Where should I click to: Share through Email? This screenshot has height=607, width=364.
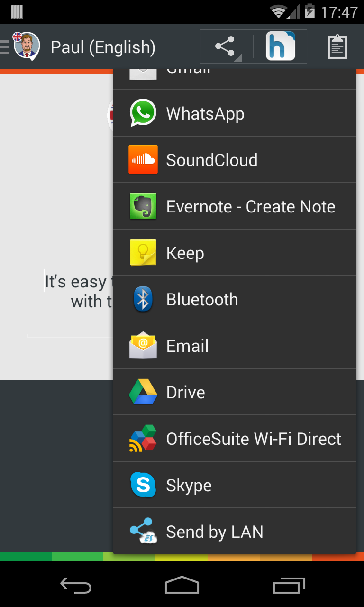coord(235,346)
